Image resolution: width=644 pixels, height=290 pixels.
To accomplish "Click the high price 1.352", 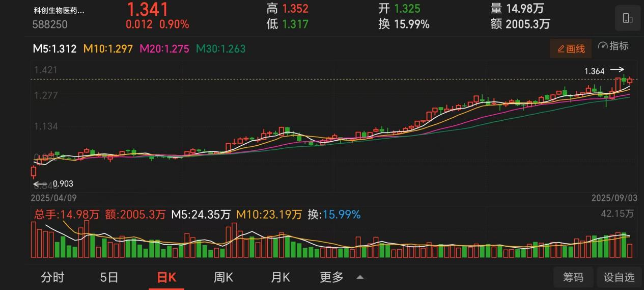I will point(295,9).
